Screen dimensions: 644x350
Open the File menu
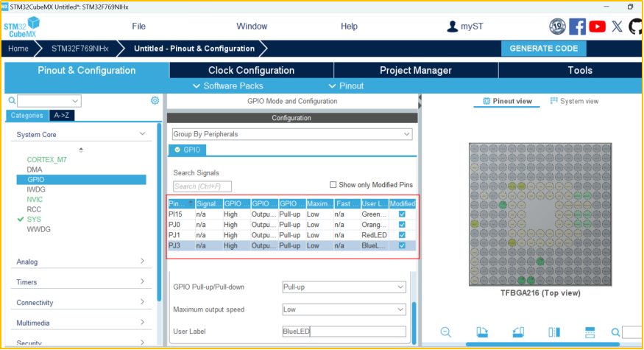[x=138, y=27]
